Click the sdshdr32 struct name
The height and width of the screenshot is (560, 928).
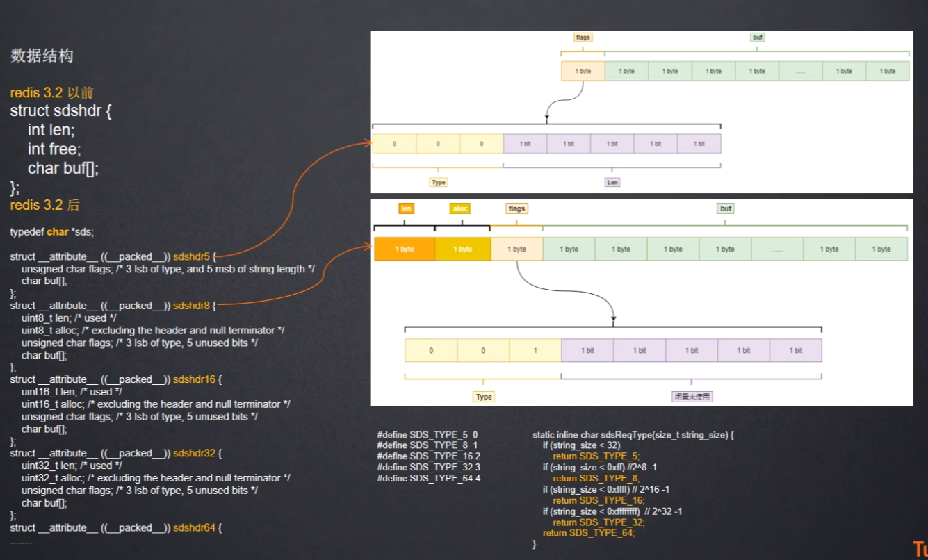click(194, 453)
